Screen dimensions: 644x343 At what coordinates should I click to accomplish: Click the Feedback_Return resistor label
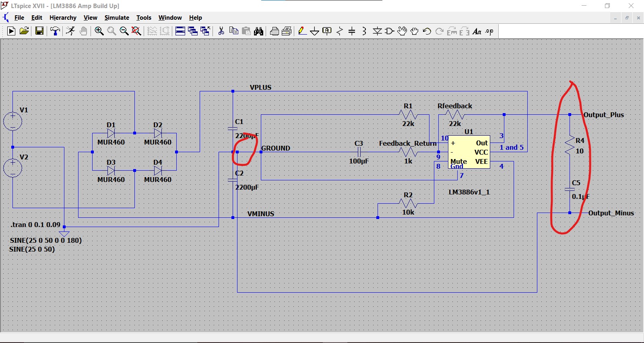(408, 143)
